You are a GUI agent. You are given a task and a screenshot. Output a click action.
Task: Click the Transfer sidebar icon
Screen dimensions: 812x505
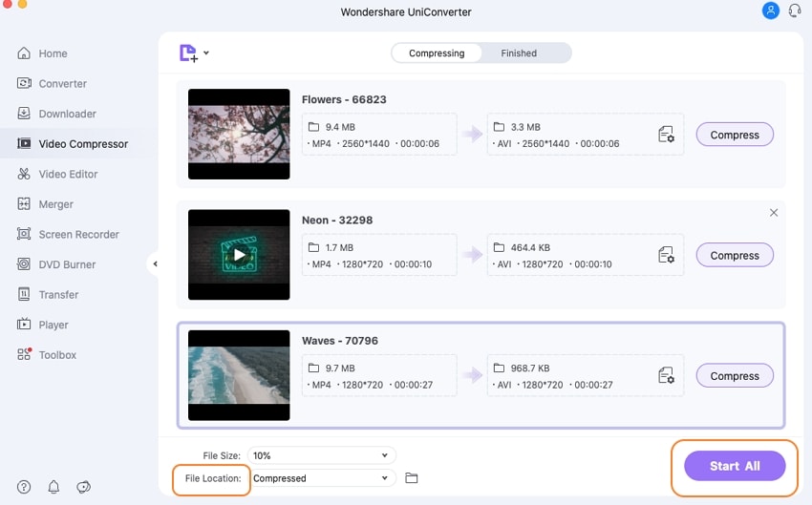coord(24,294)
